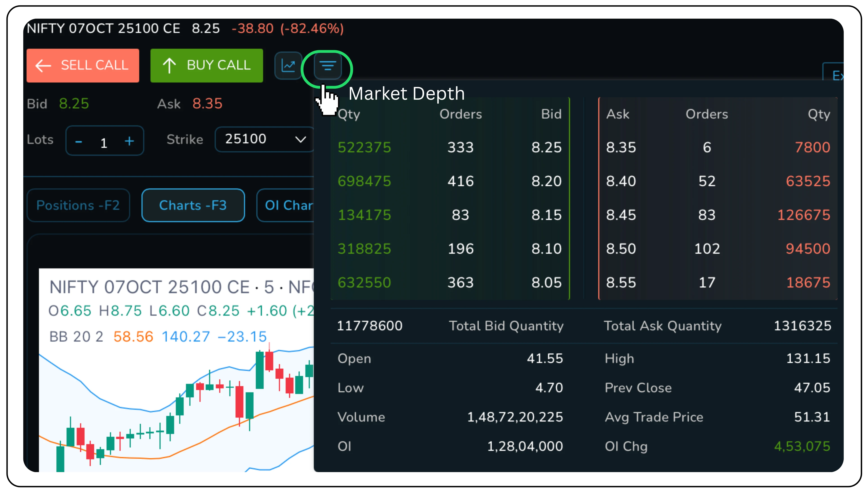Click the left arrow inside Sell Call button
Screen dimensions: 868x491
coord(43,65)
